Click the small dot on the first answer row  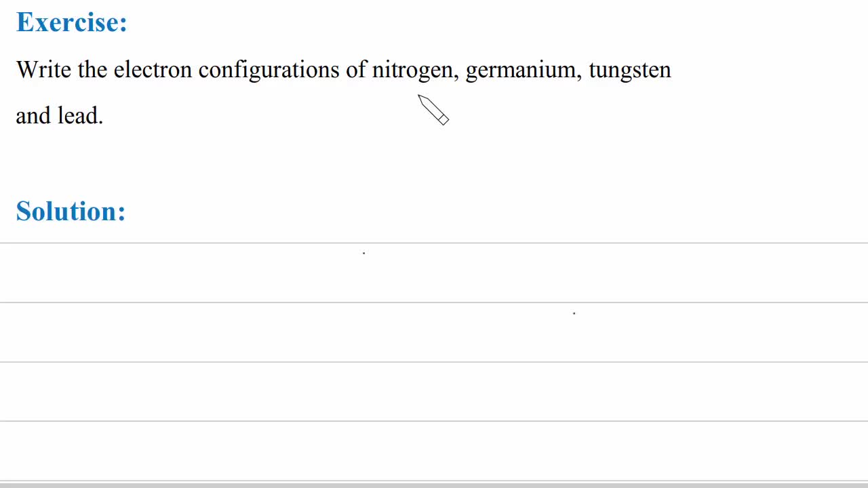click(364, 253)
